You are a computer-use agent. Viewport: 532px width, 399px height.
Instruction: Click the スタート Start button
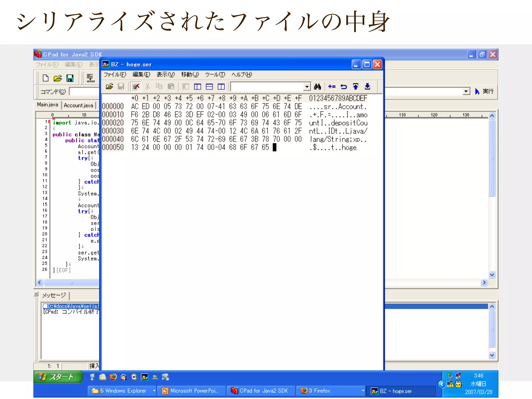click(x=58, y=377)
